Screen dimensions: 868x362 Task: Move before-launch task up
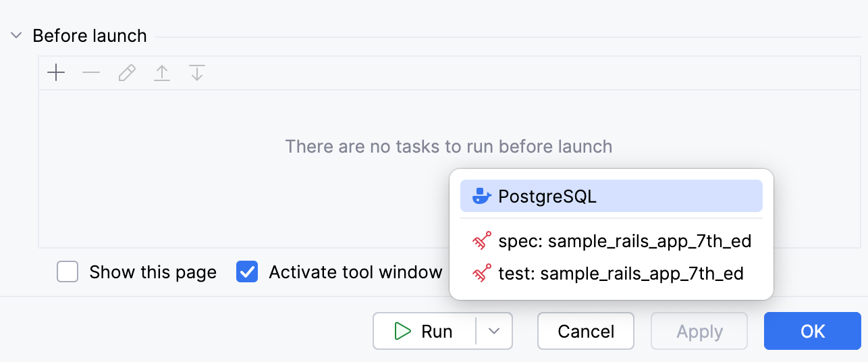[x=162, y=73]
